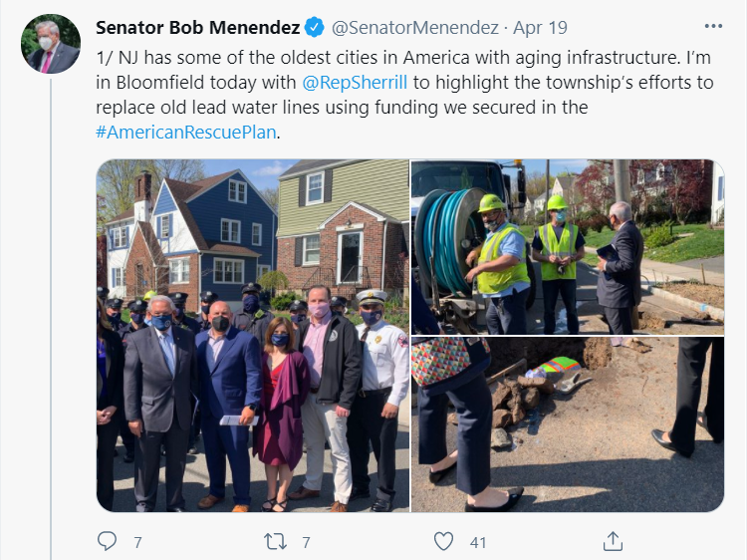747x560 pixels.
Task: Click the vertical thread line below the avatar
Action: (51, 319)
